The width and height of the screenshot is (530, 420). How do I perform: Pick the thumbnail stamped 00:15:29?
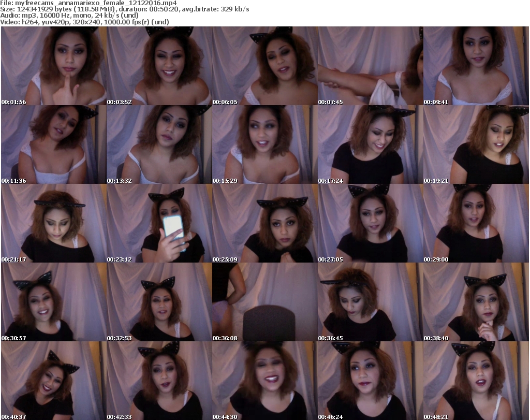pyautogui.click(x=264, y=144)
